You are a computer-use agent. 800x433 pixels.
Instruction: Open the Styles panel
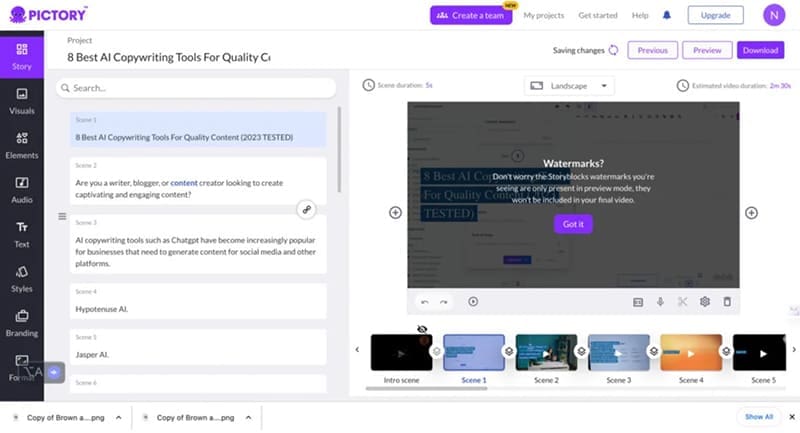tap(21, 278)
